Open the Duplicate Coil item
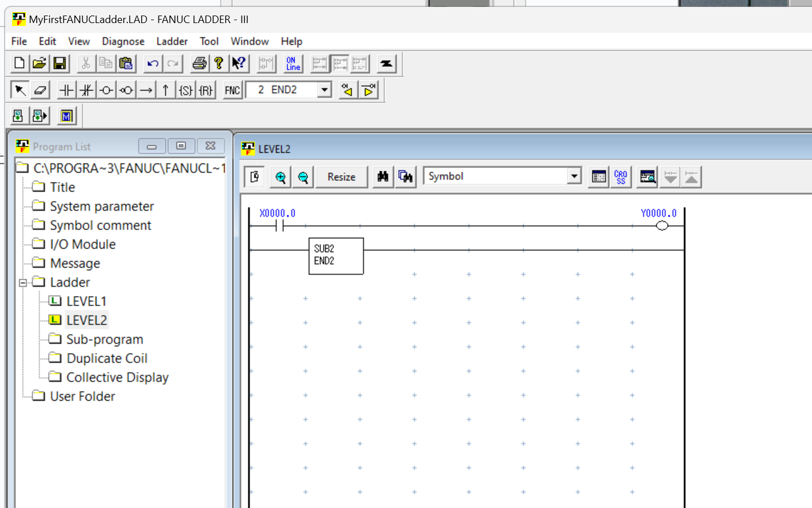Viewport: 812px width, 508px height. [x=107, y=358]
